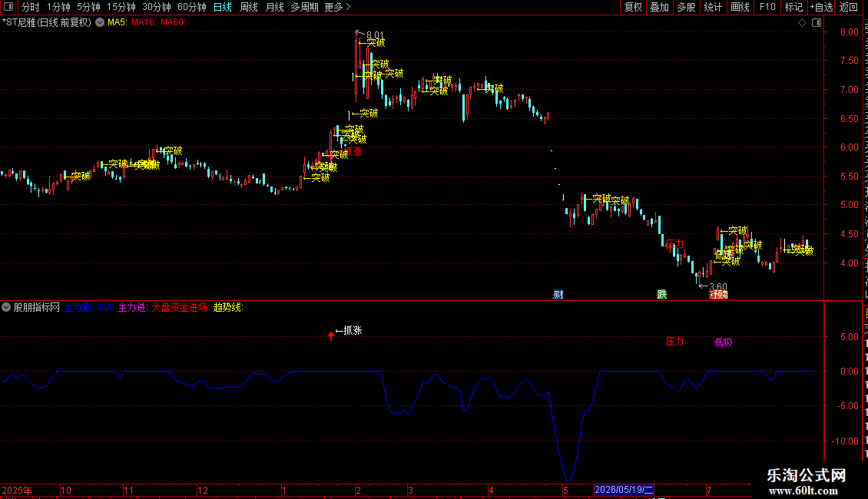Click the red 压力 text in indicator panel

(x=674, y=342)
